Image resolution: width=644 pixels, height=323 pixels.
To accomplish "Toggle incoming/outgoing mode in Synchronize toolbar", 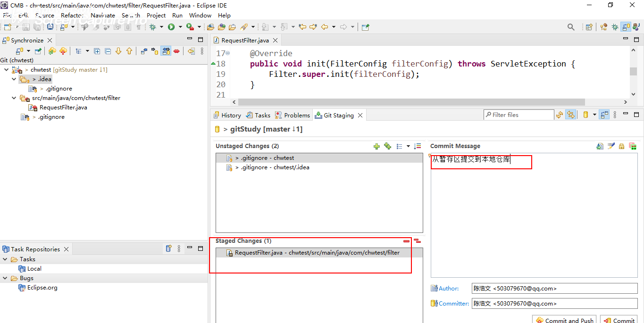I will (166, 51).
